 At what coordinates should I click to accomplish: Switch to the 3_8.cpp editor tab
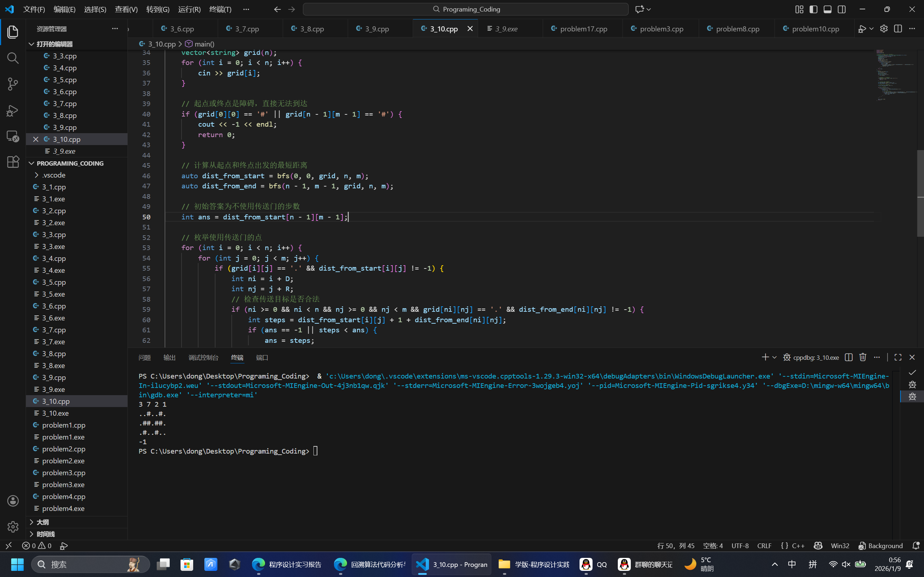[x=312, y=29]
